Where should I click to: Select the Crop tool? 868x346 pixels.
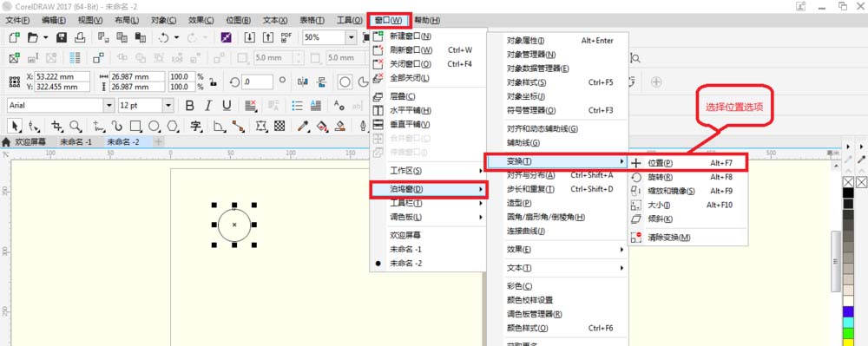(x=56, y=126)
